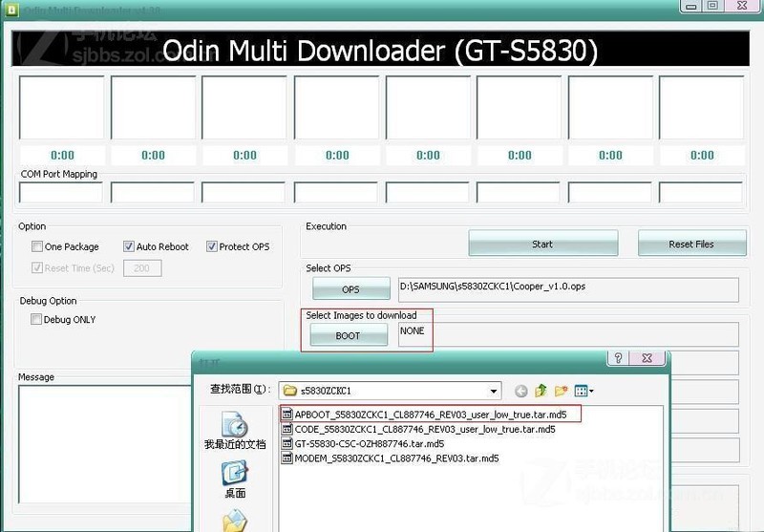Maximize the Odin window
The image size is (764, 532).
click(x=712, y=6)
